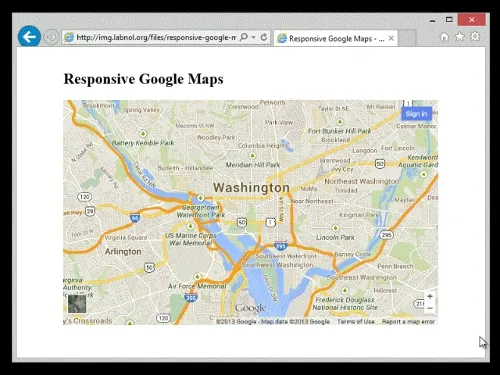500x375 pixels.
Task: Expand the address bar autocomplete dropdown arrow
Action: tap(254, 37)
